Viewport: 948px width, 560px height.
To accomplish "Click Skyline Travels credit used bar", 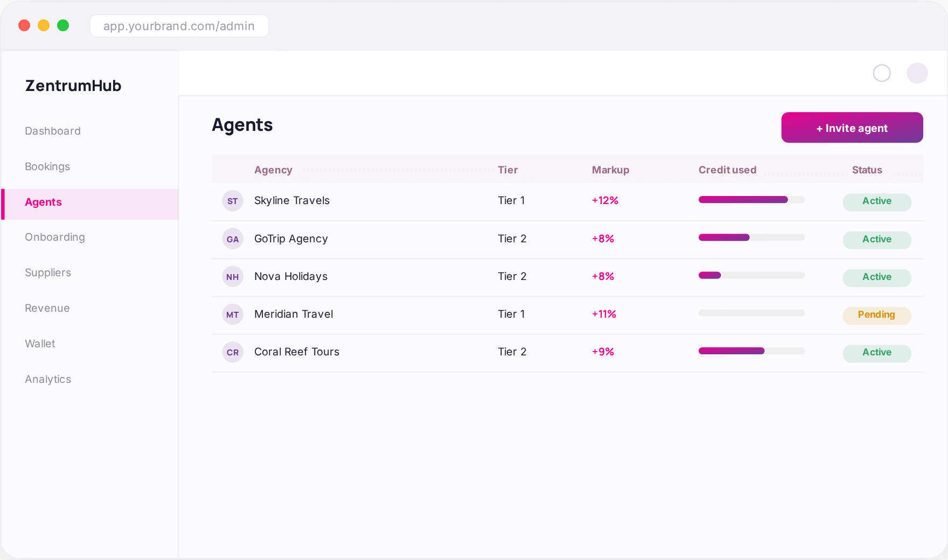I will click(x=751, y=200).
